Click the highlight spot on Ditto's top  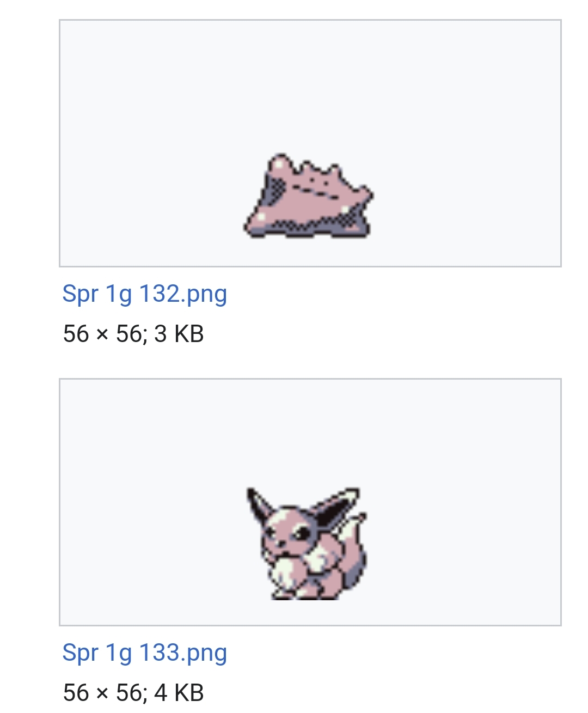tap(279, 163)
